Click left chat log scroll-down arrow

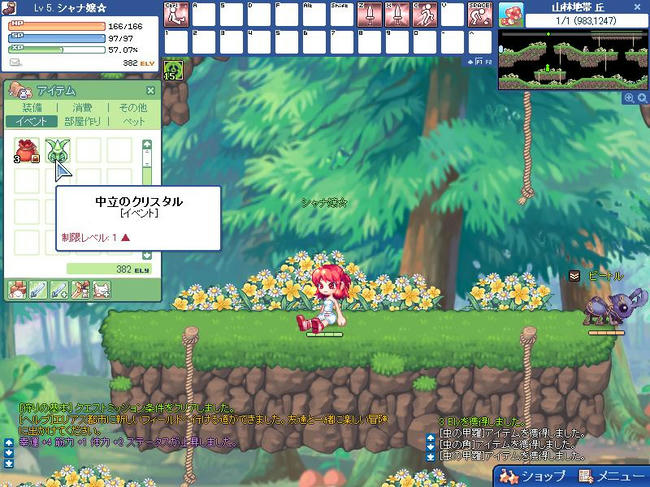pyautogui.click(x=9, y=453)
